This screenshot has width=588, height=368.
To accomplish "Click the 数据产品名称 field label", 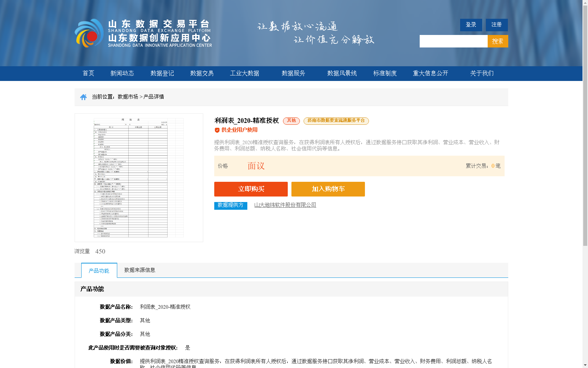I will (x=116, y=307).
